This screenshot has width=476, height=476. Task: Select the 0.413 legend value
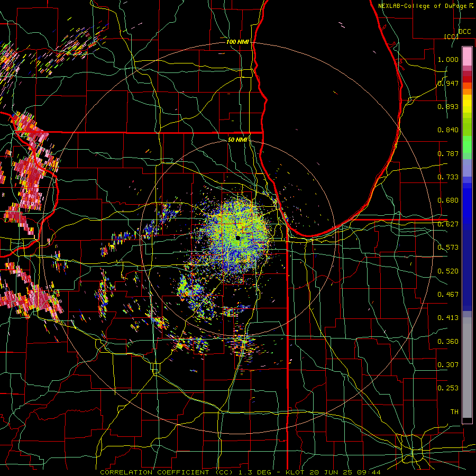click(x=448, y=318)
